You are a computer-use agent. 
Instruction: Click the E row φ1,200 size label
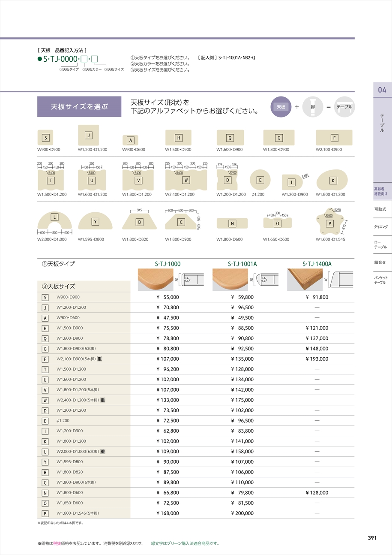point(63,421)
